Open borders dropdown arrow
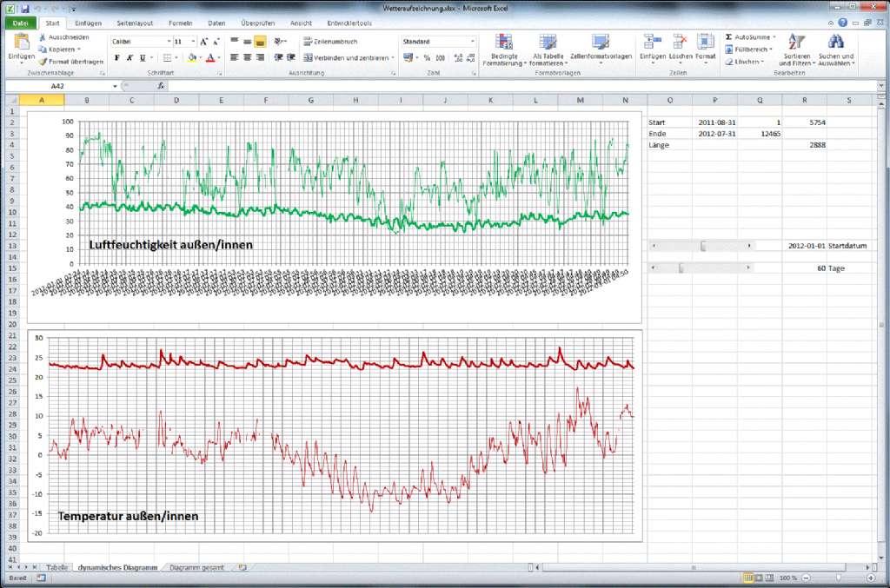This screenshot has height=588, width=890. click(x=176, y=58)
